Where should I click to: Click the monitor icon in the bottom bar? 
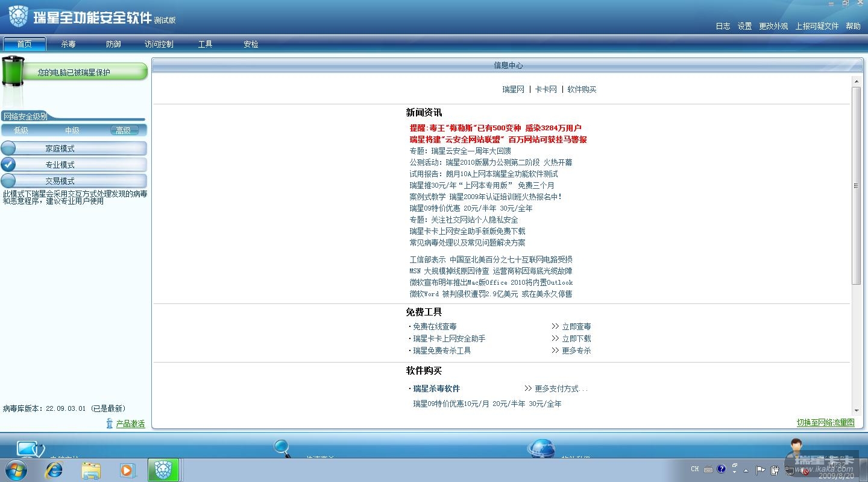point(30,449)
